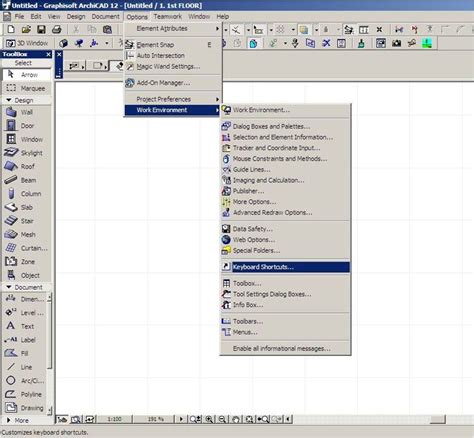
Task: Select the Mesh tool
Action: click(26, 235)
